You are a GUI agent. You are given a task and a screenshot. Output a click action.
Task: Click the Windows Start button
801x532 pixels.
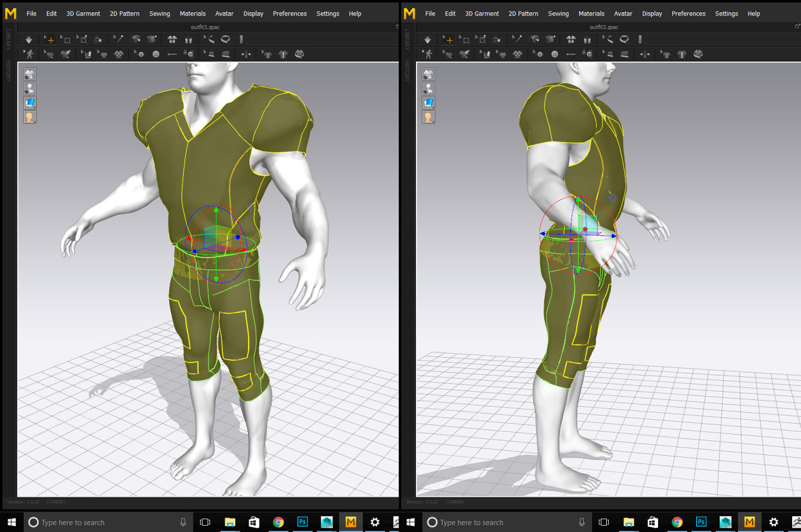tap(12, 522)
